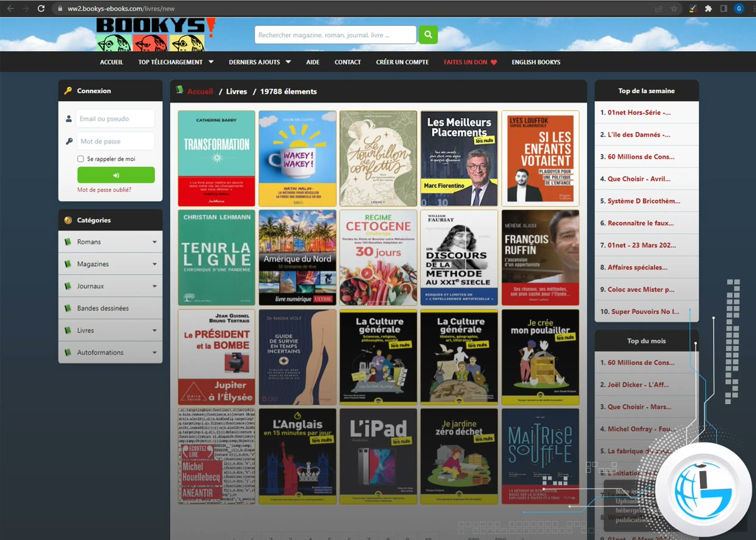Switch to English Bookys
756x540 pixels.
(535, 62)
